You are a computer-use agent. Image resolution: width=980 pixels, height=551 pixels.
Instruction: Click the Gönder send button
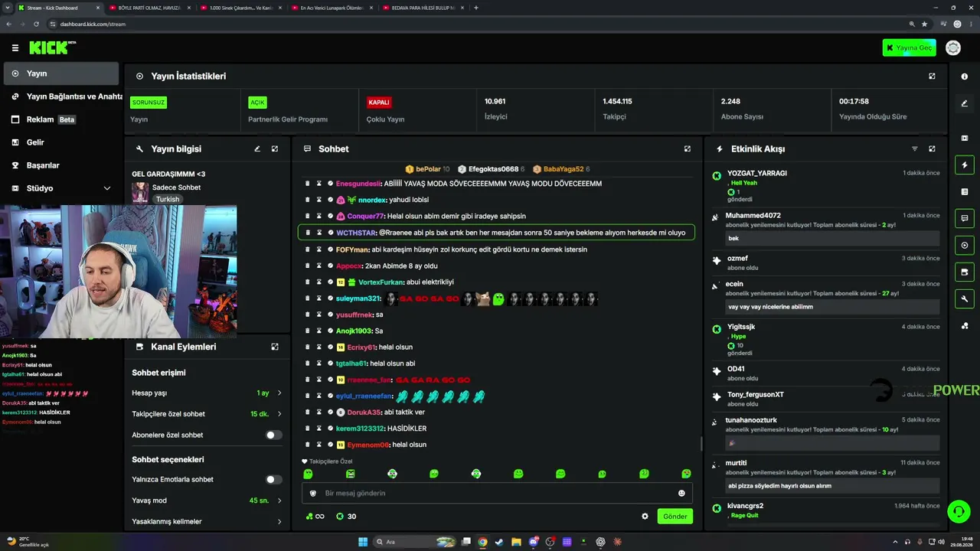(x=675, y=517)
